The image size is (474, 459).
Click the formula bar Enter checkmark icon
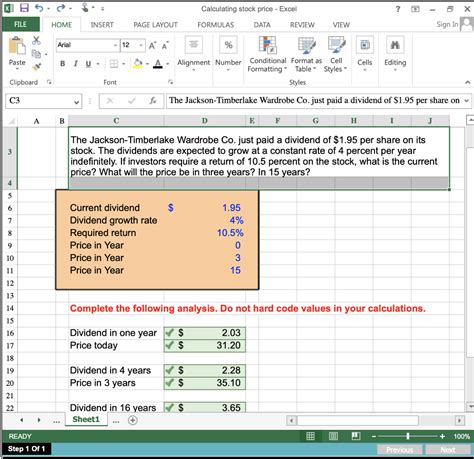pos(132,100)
